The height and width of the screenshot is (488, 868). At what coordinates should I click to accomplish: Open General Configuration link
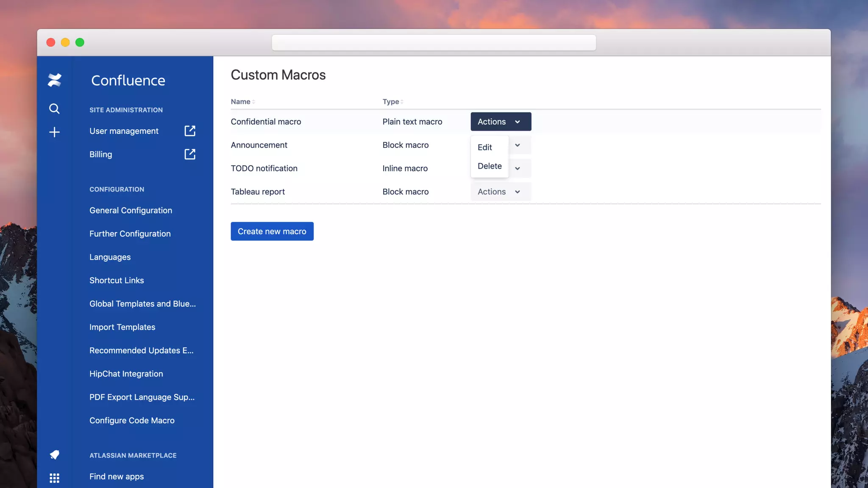pos(131,211)
